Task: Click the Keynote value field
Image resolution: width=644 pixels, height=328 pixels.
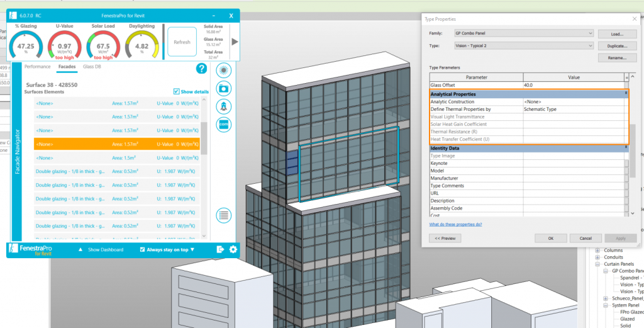Action: pyautogui.click(x=574, y=163)
